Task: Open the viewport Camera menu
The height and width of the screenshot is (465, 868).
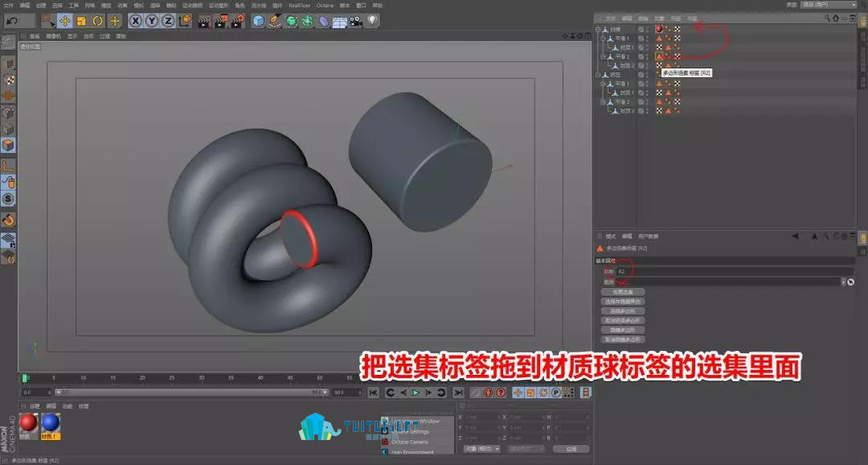Action: pyautogui.click(x=54, y=36)
